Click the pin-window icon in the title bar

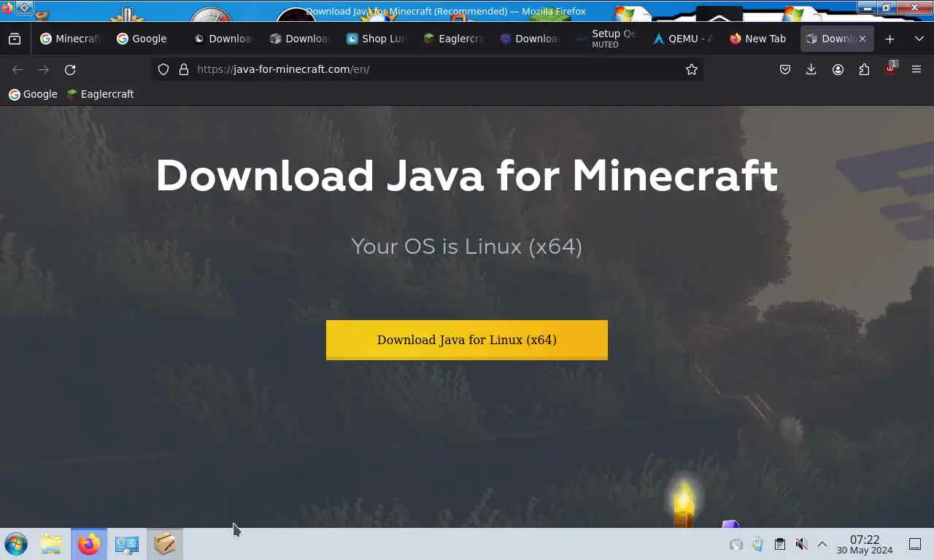[x=24, y=7]
